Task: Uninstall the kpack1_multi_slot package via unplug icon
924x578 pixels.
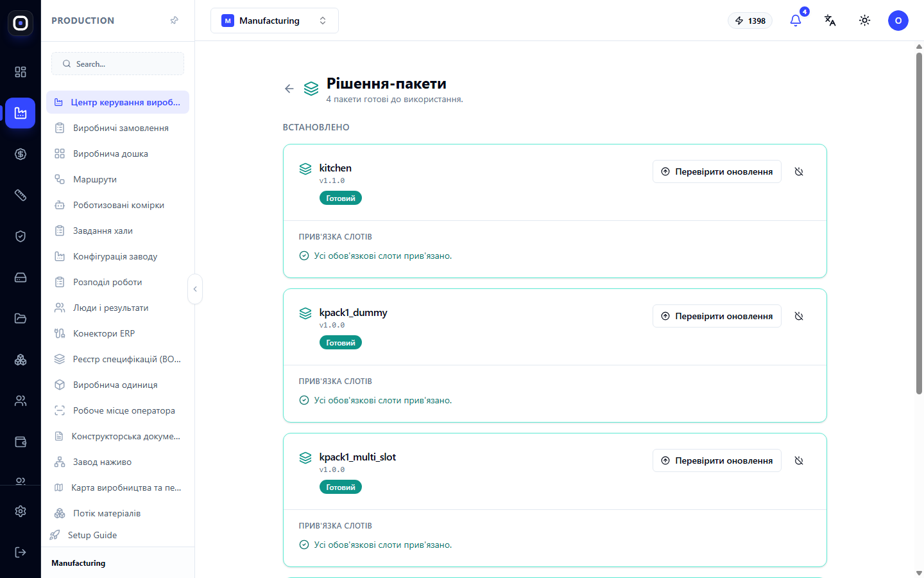Action: coord(799,460)
